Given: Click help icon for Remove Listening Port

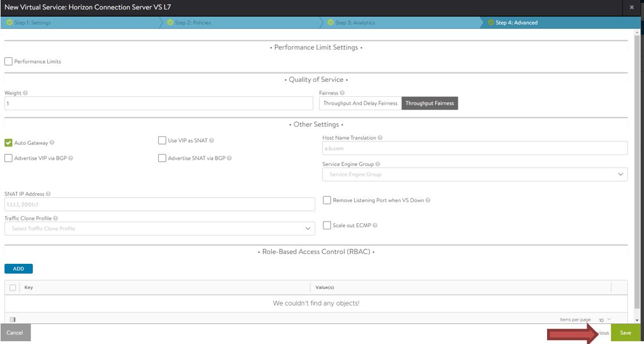Looking at the screenshot, I should click(x=428, y=200).
